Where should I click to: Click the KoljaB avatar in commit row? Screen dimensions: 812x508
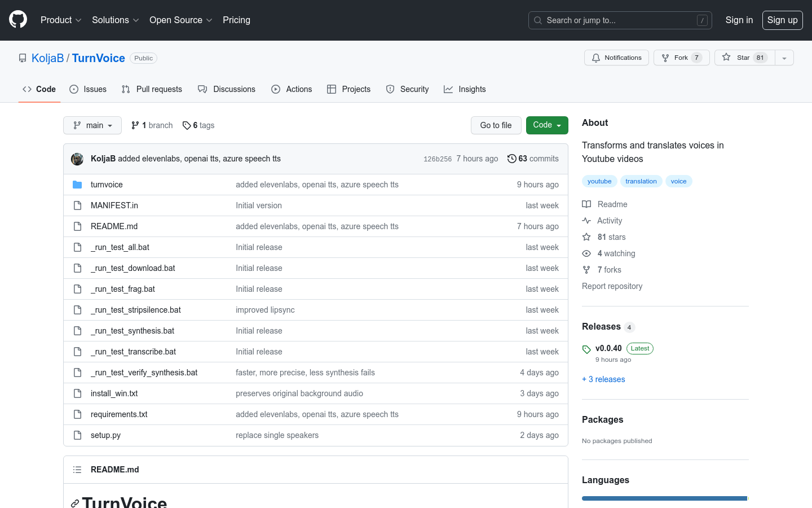(x=77, y=159)
